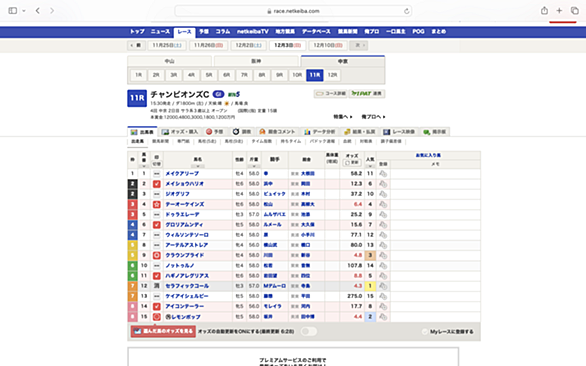Open the 斤量 column sort dropdown

(x=254, y=166)
